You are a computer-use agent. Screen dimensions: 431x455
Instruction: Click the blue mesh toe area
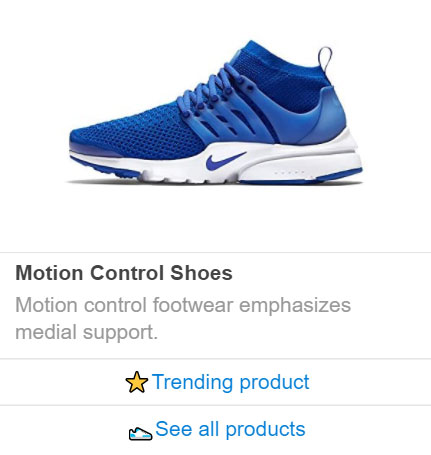pyautogui.click(x=133, y=133)
